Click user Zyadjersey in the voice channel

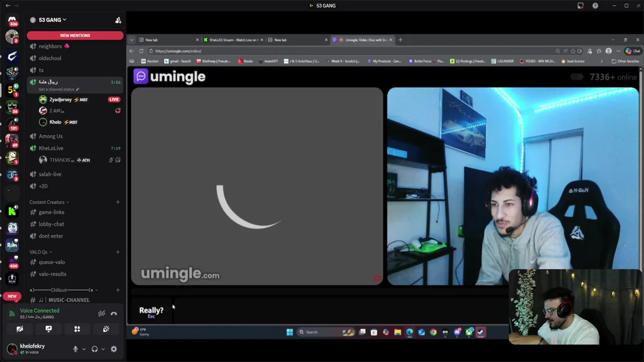pos(79,100)
